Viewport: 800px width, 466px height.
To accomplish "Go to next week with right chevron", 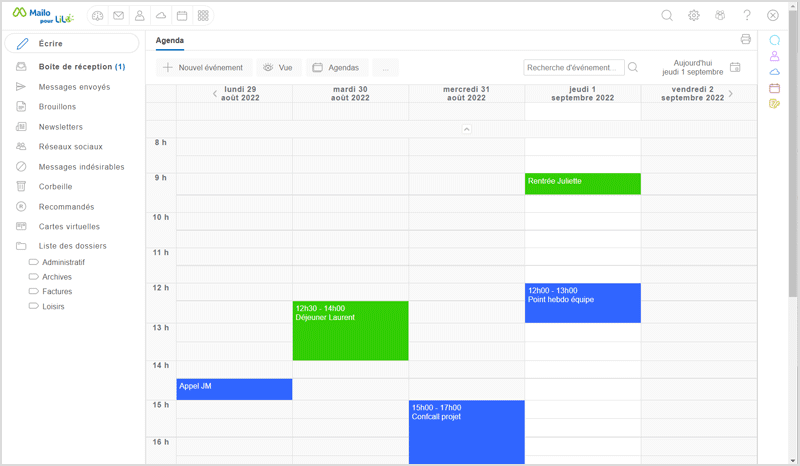I will point(730,94).
